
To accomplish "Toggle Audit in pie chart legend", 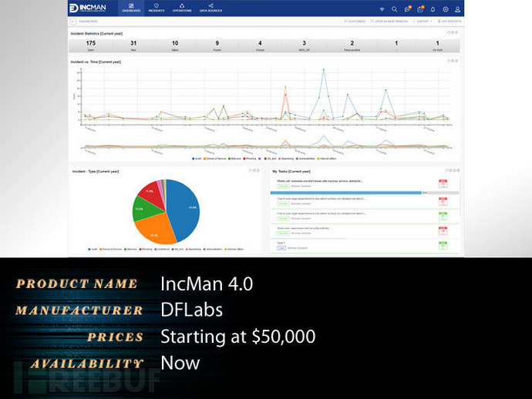I will tap(93, 249).
